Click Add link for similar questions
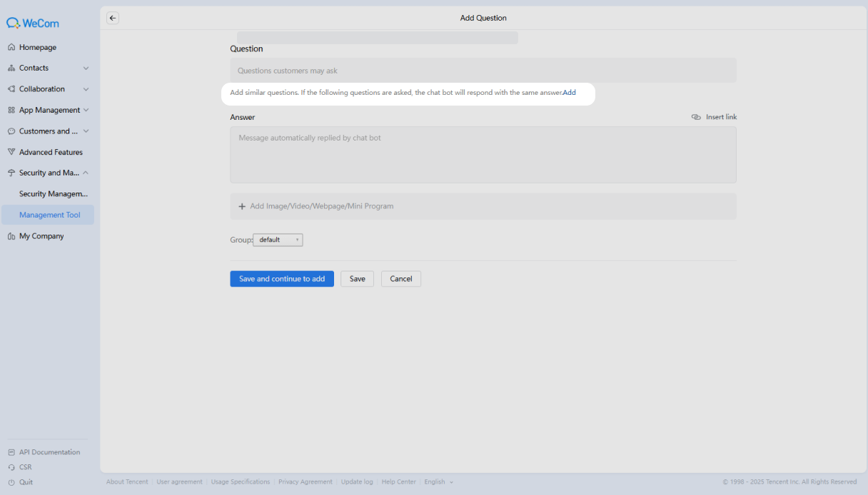The width and height of the screenshot is (868, 495). tap(570, 93)
